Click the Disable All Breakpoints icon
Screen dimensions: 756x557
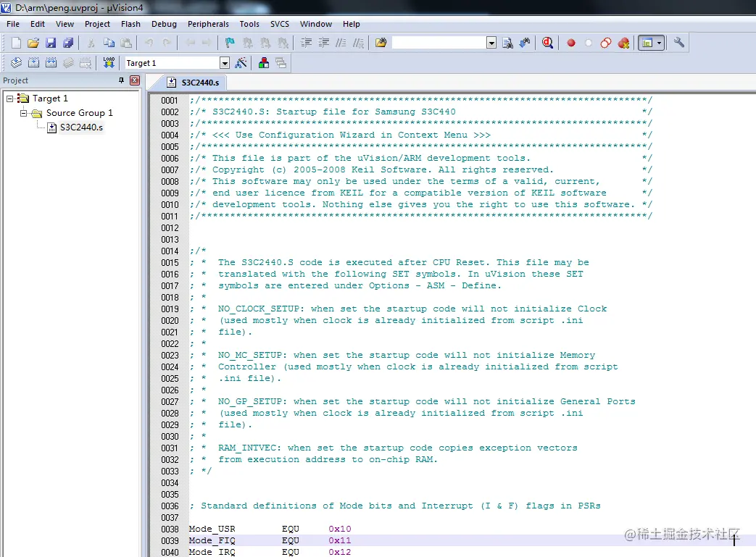pyautogui.click(x=606, y=43)
